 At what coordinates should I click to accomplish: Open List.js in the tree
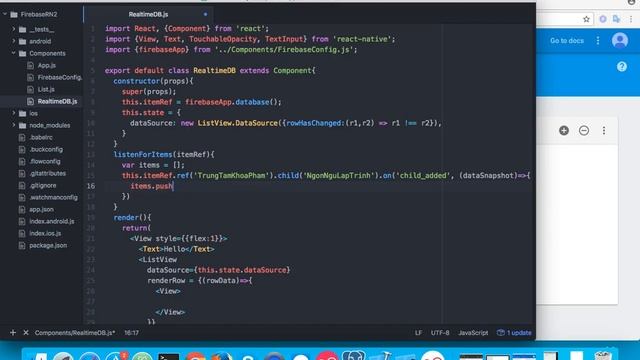[46, 89]
